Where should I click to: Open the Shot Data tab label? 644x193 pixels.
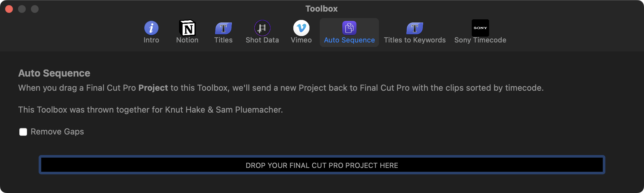(262, 40)
